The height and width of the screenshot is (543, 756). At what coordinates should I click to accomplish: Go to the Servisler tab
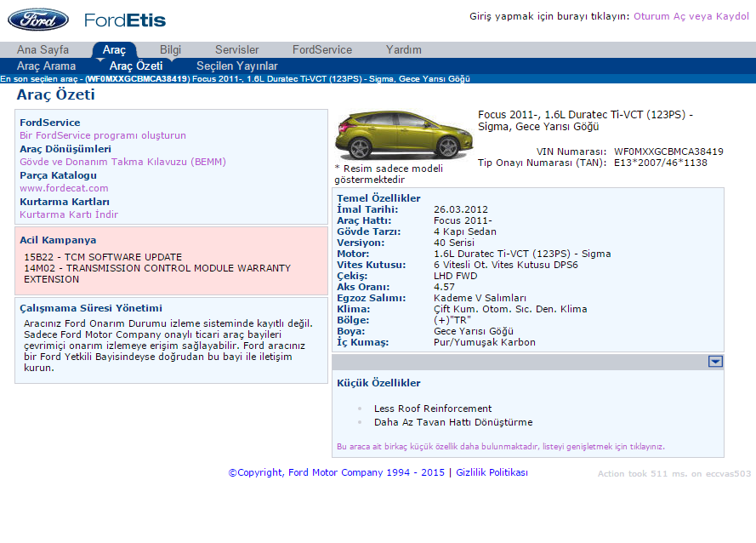coord(236,49)
